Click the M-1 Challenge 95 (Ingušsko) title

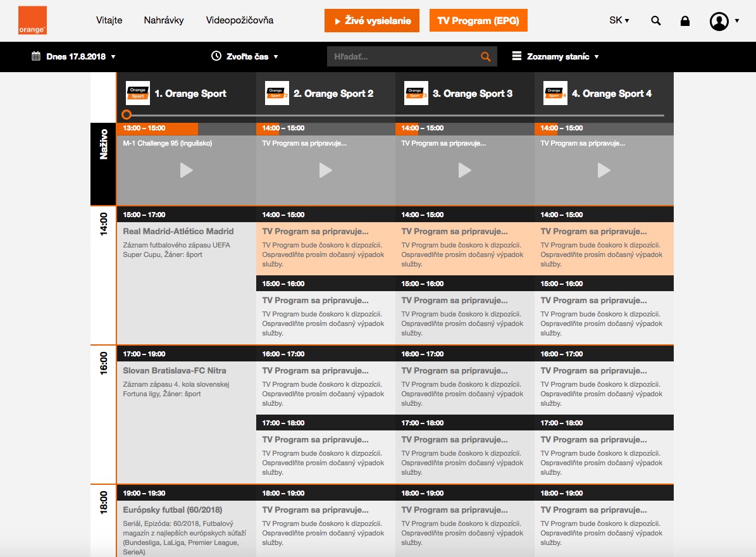click(x=167, y=143)
